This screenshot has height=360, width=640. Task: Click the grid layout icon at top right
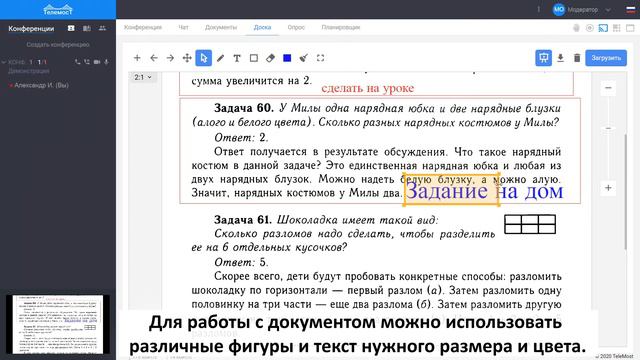point(617,28)
